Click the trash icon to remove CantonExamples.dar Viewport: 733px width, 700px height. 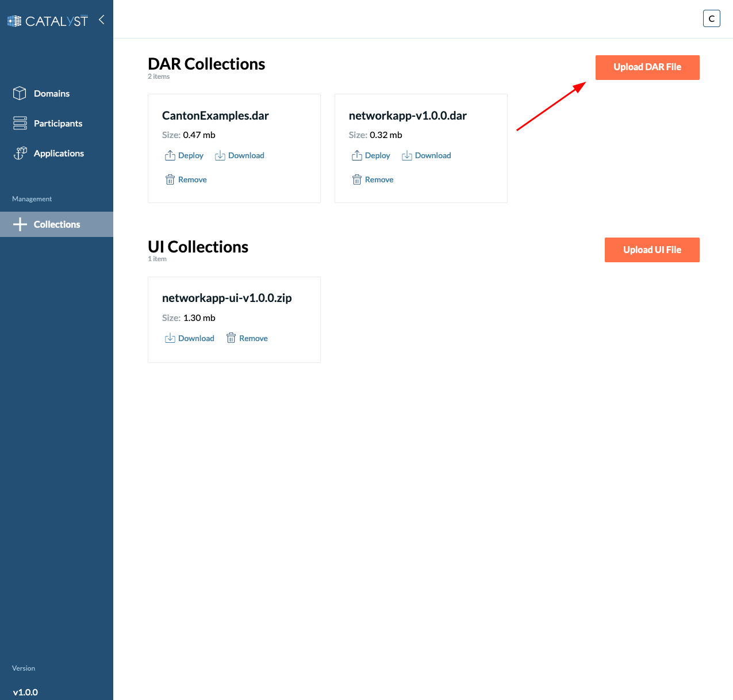(170, 179)
